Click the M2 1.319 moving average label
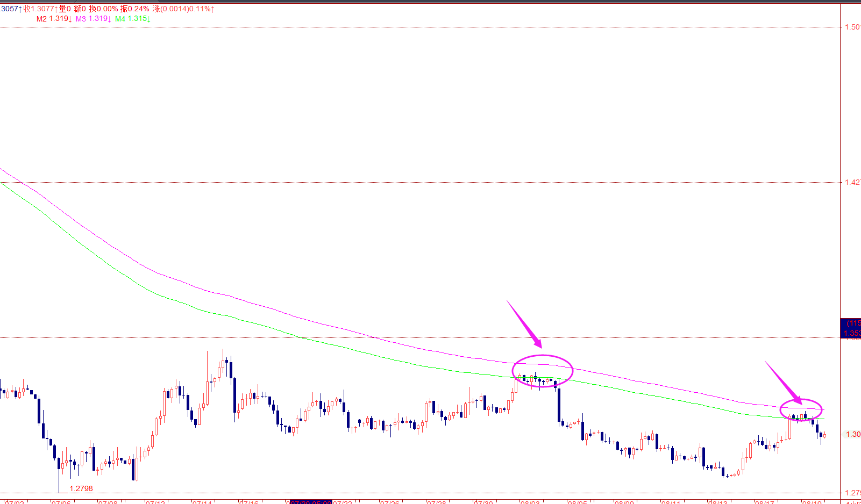This screenshot has height=504, width=861. click(x=54, y=19)
